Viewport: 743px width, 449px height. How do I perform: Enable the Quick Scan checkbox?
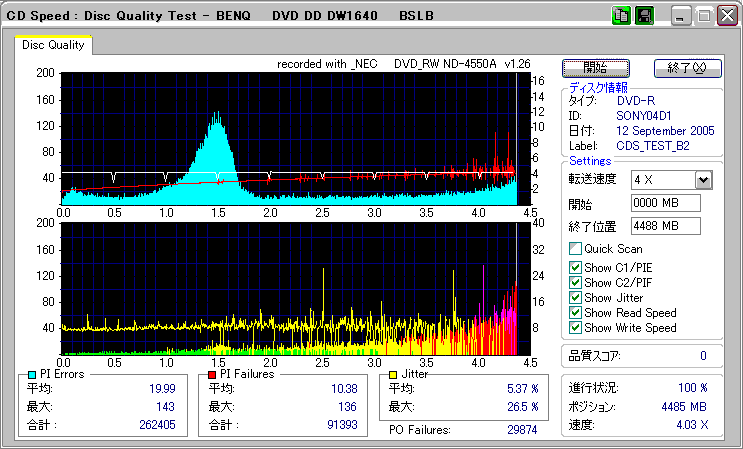pos(575,249)
